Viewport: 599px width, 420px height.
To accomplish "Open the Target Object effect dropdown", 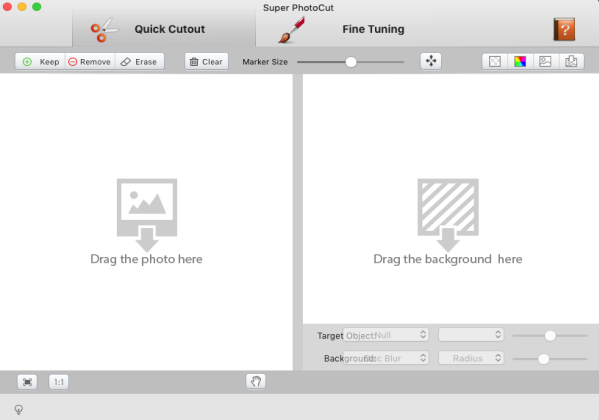I will [386, 335].
